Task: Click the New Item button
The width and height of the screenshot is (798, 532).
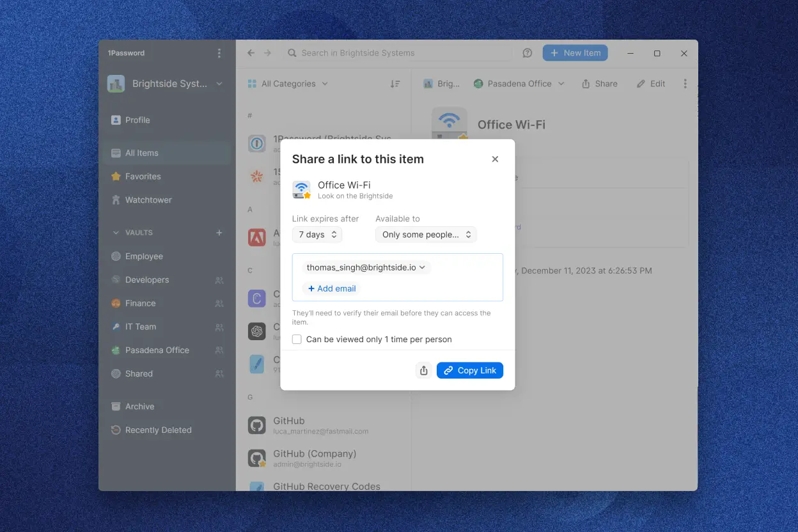Action: coord(575,53)
